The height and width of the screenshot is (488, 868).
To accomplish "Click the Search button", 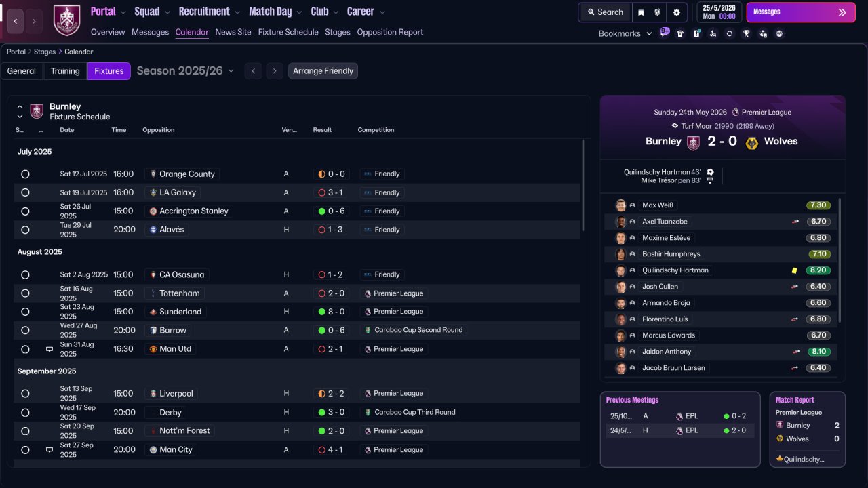I will click(605, 12).
